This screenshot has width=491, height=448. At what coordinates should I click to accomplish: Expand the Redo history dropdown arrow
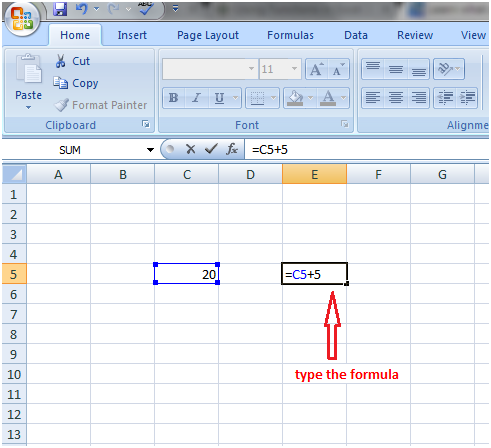pyautogui.click(x=128, y=9)
